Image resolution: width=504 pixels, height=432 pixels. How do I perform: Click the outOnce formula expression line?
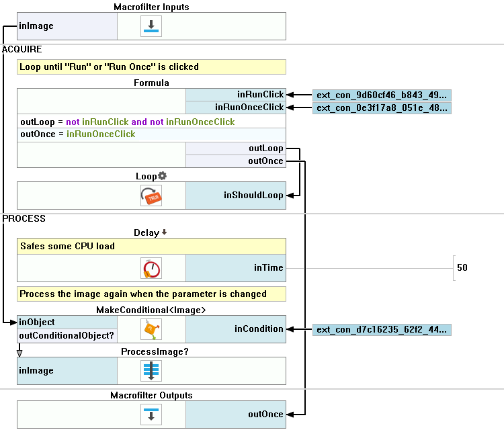tap(78, 134)
